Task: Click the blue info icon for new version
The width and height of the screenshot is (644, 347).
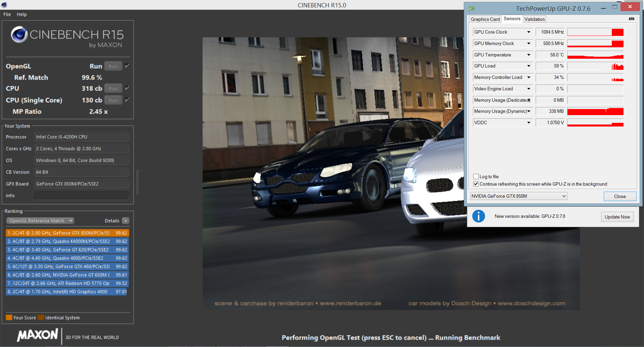Action: 478,216
